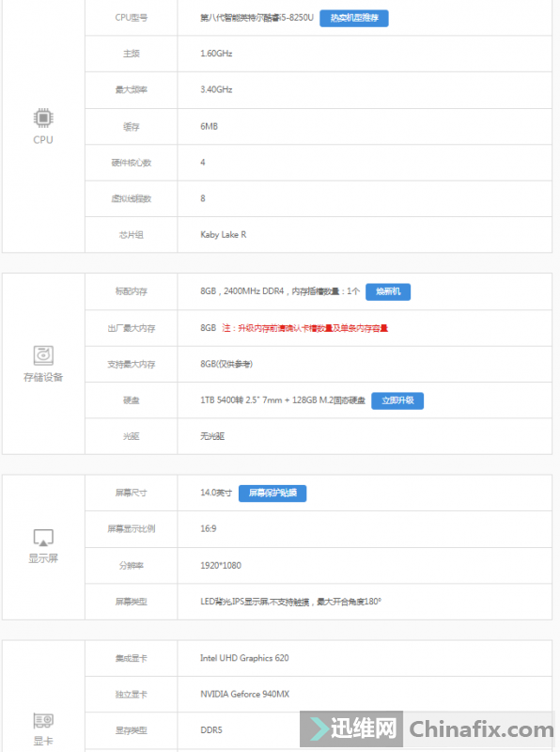Click the graphics card icon
Viewport: 560px width, 752px height.
[43, 720]
